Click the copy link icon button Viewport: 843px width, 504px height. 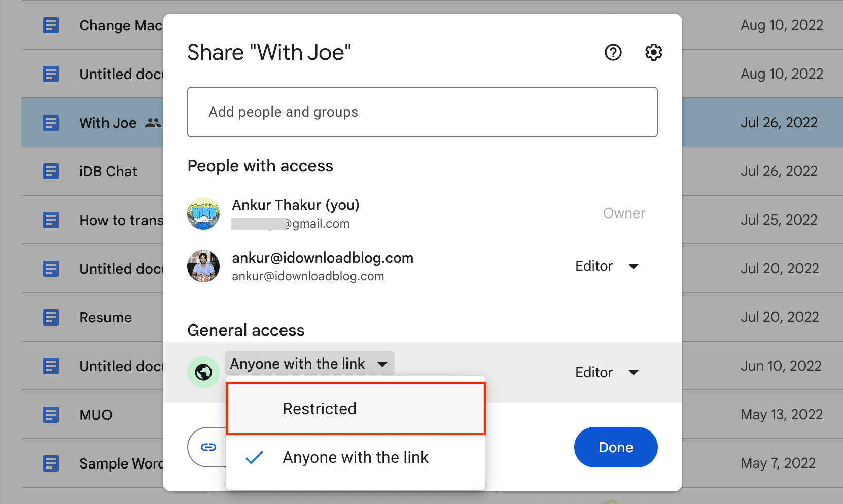pyautogui.click(x=208, y=447)
